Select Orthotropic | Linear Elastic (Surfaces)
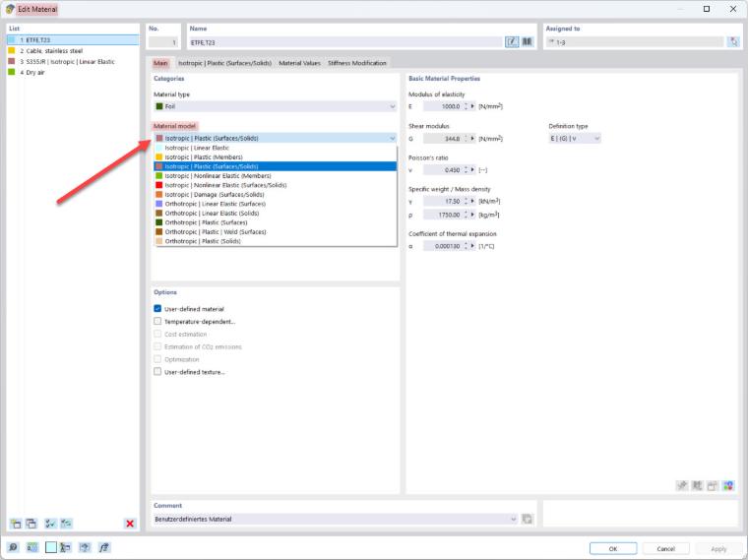This screenshot has height=560, width=748. [276, 204]
